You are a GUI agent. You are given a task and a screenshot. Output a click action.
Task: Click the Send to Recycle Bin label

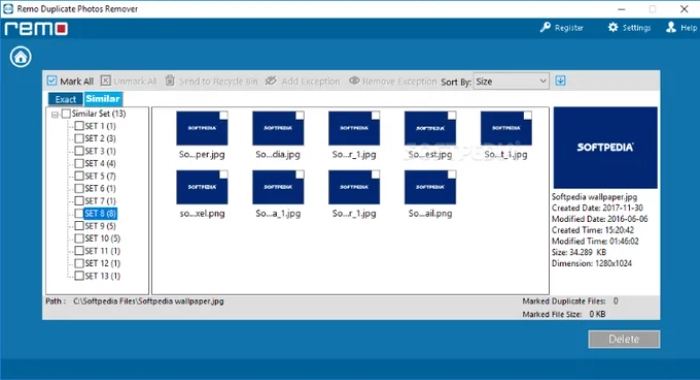click(218, 81)
